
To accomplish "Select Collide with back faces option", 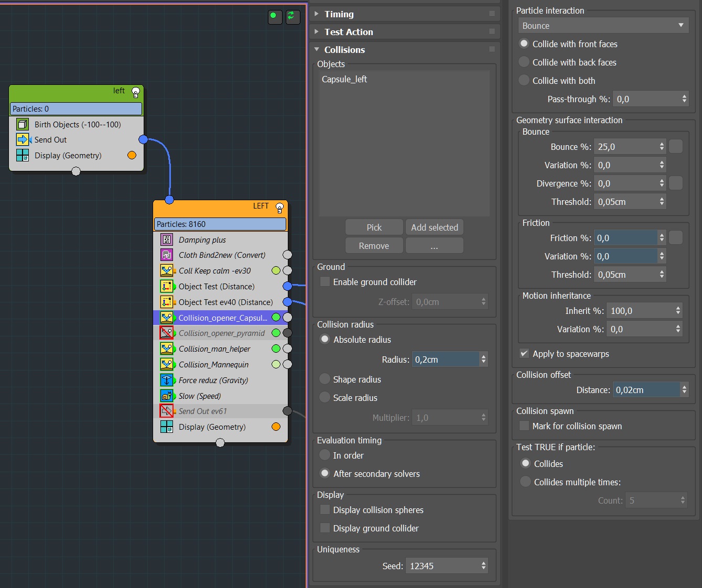I will (x=524, y=62).
